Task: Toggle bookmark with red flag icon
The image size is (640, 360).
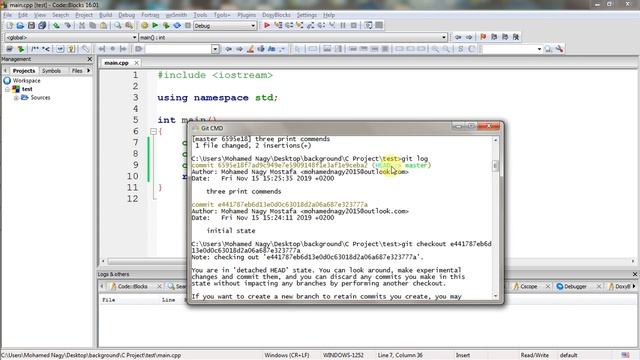Action: click(x=483, y=37)
